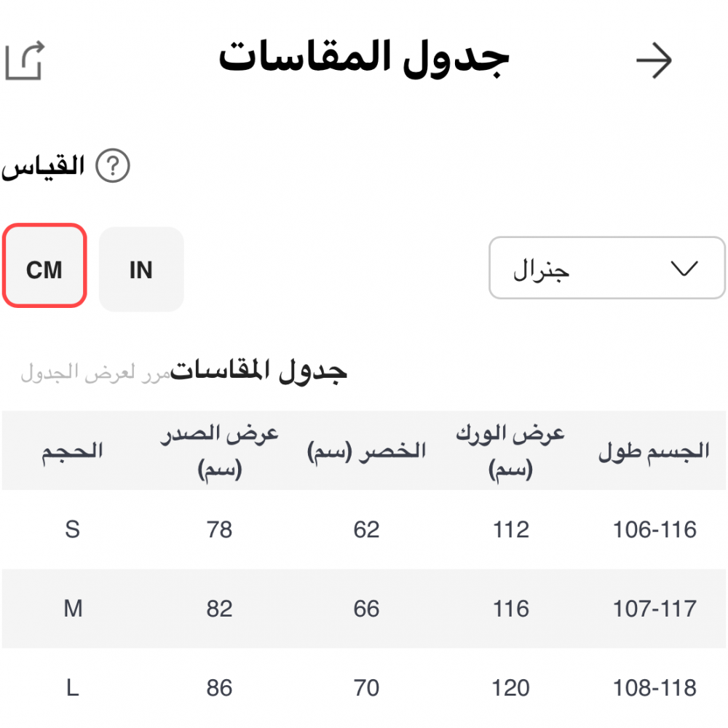The image size is (728, 728).
Task: Switch units to IN
Action: (x=141, y=269)
